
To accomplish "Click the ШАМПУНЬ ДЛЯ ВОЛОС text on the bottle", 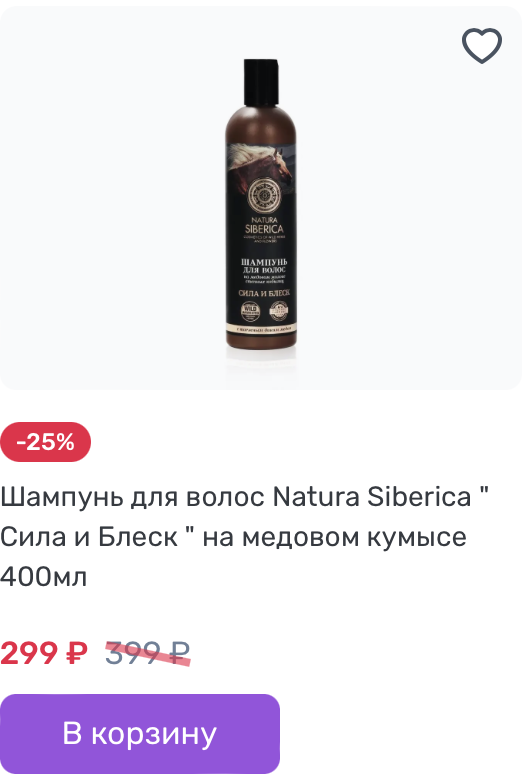I will (264, 265).
